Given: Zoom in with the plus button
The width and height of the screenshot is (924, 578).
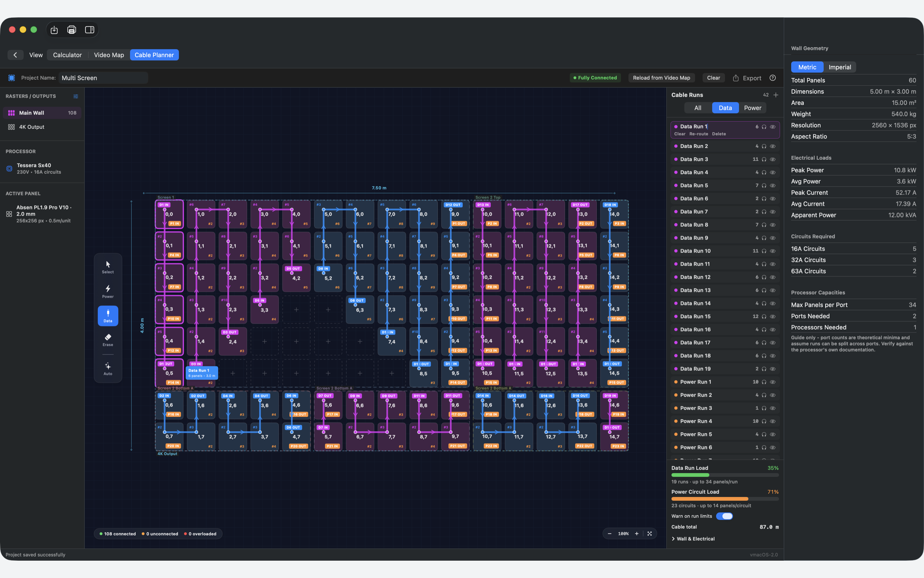Looking at the screenshot, I should tap(637, 534).
